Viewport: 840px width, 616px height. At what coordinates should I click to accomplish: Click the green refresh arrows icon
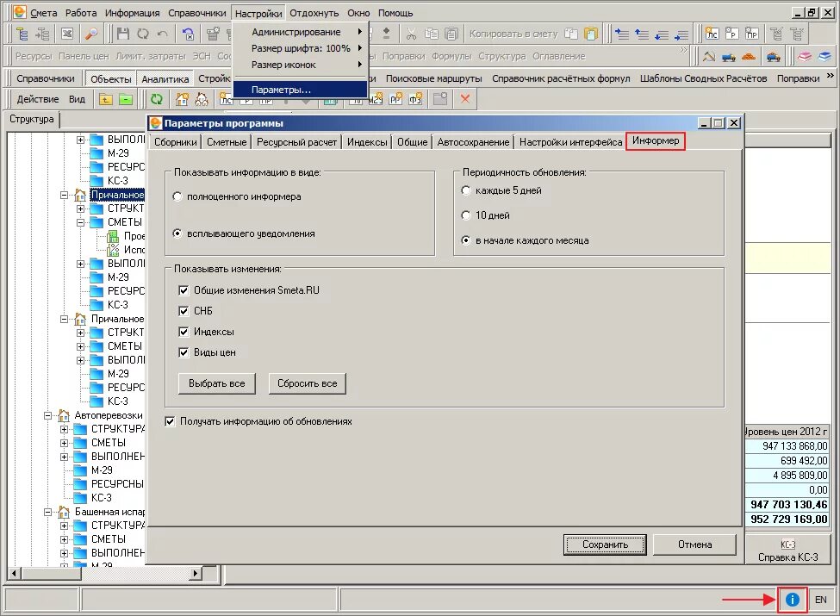click(x=157, y=99)
